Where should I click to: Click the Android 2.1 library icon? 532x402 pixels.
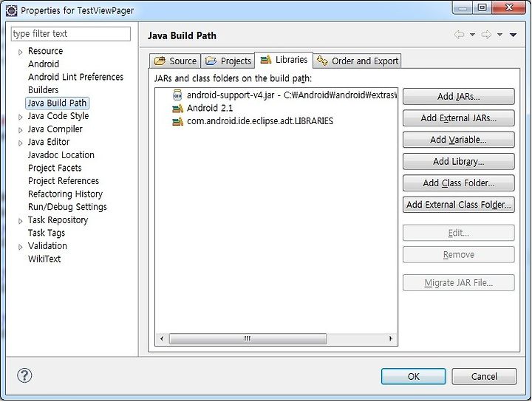pos(177,108)
